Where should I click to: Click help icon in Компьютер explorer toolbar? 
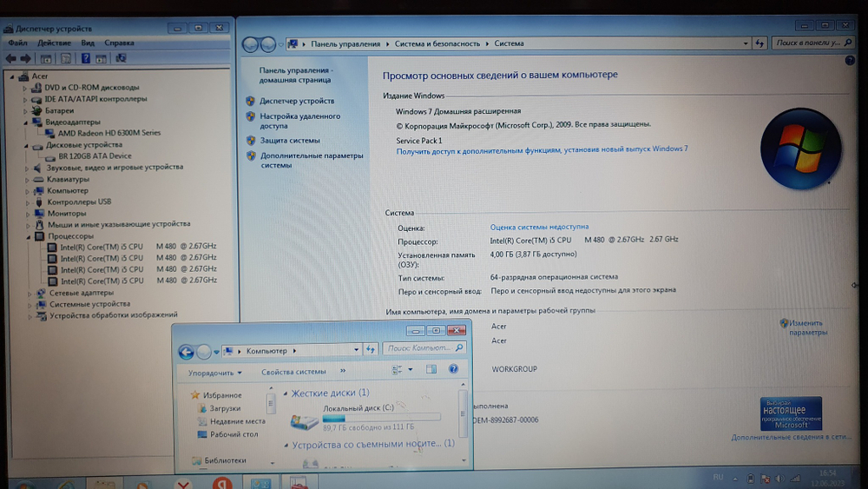[453, 369]
